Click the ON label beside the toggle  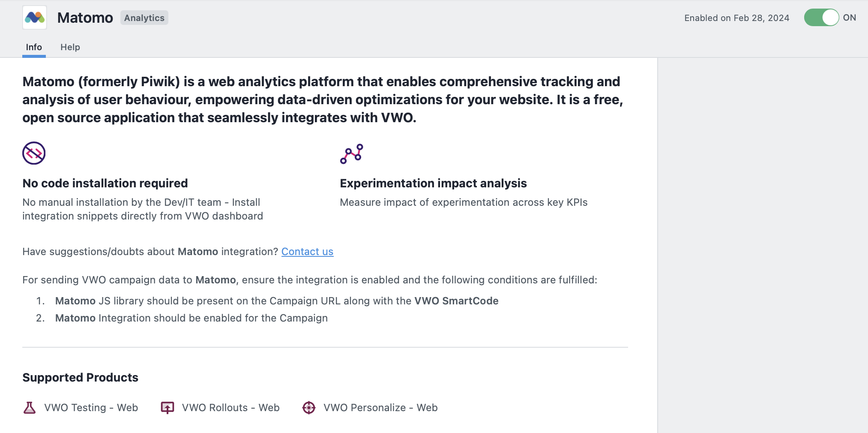(x=850, y=18)
